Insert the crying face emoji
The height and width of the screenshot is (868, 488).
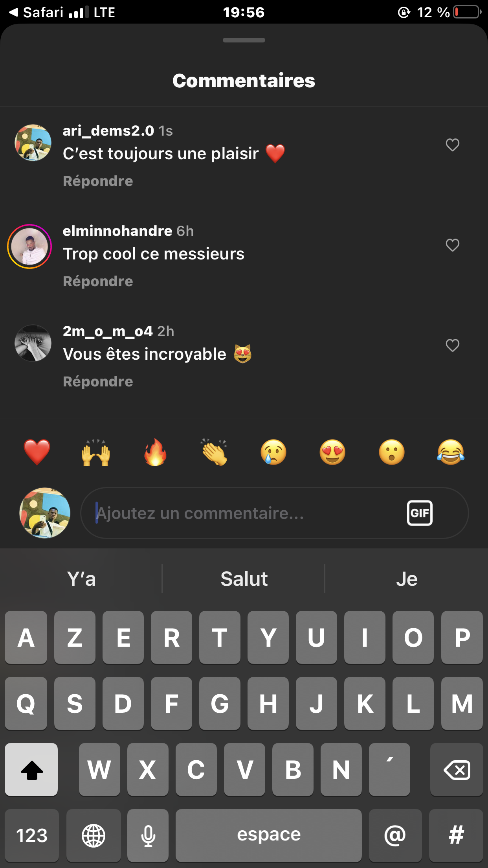(273, 452)
